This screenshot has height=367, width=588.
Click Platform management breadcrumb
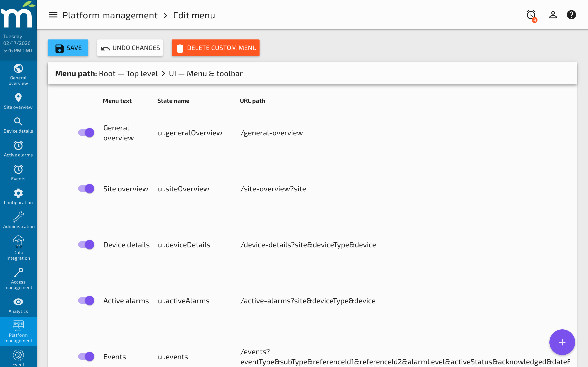[110, 15]
